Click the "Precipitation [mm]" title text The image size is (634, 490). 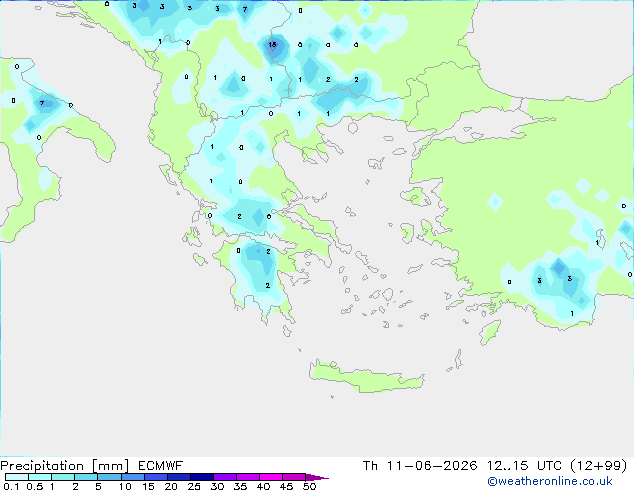(65, 466)
